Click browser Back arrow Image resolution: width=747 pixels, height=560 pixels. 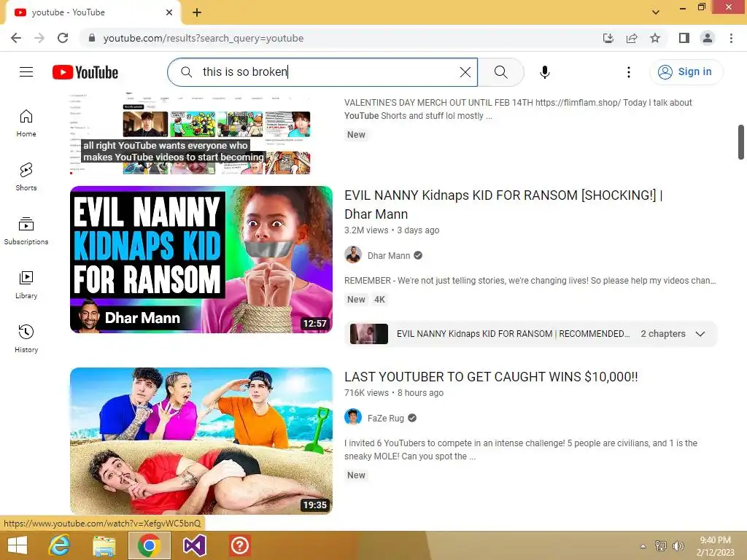point(16,38)
